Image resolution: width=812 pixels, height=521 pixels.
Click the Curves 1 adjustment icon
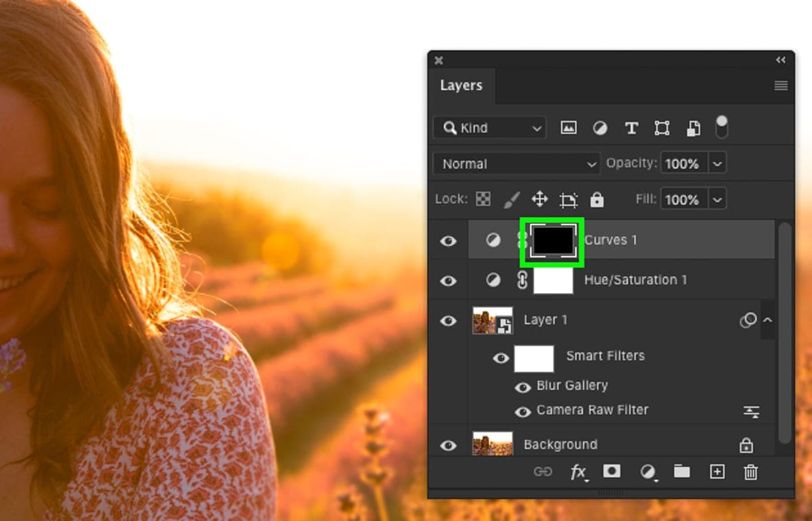493,240
